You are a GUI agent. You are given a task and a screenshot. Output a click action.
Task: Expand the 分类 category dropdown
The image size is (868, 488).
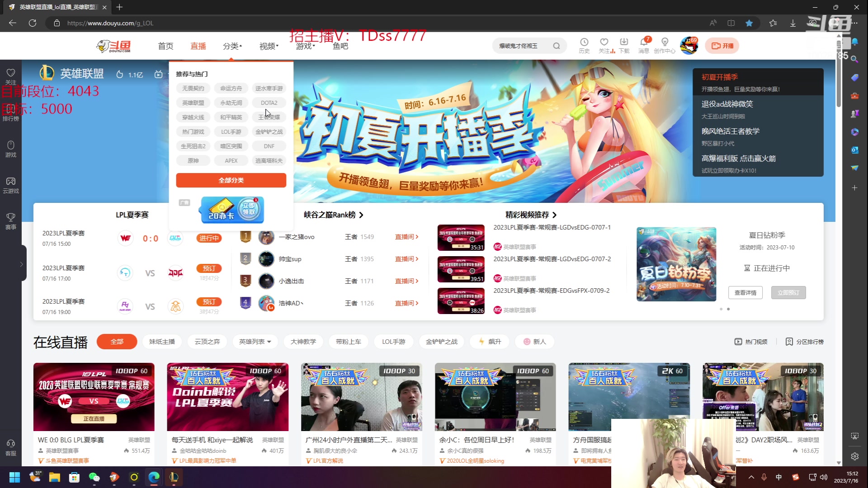[x=232, y=46]
